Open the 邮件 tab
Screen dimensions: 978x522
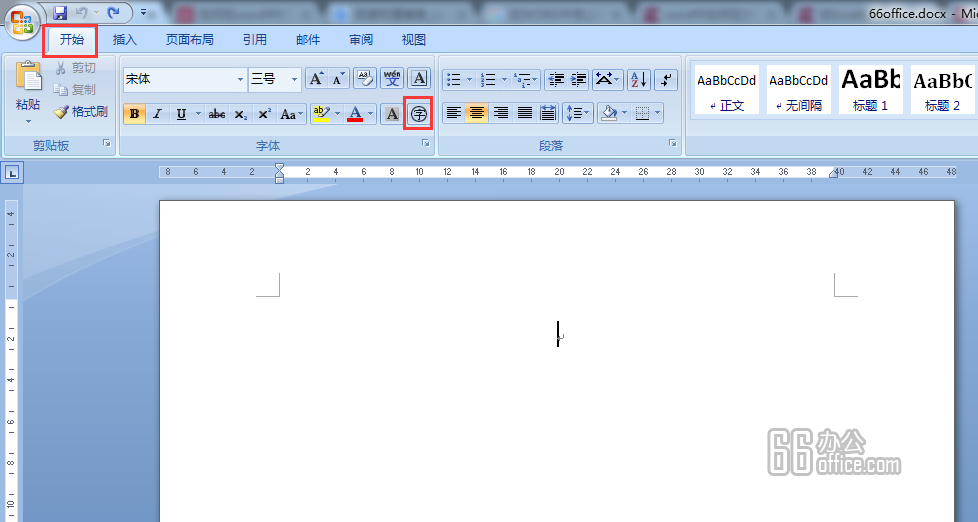tap(308, 39)
